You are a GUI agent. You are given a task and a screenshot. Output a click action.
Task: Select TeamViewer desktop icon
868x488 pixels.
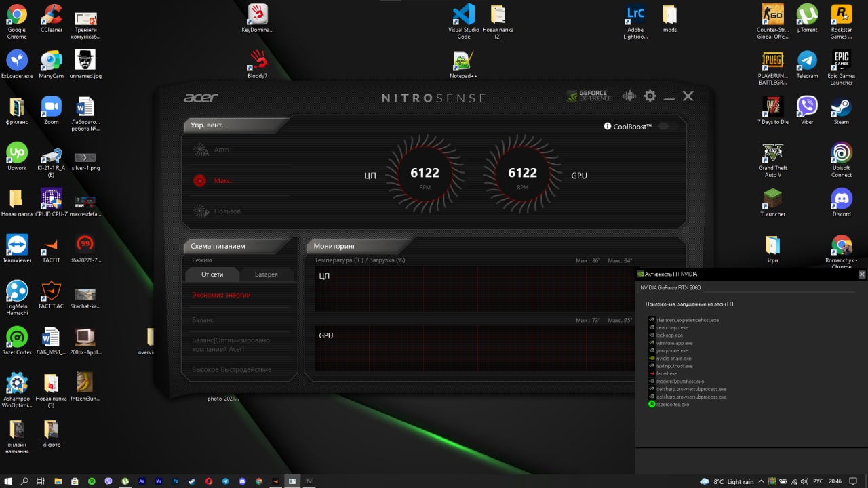tap(17, 249)
